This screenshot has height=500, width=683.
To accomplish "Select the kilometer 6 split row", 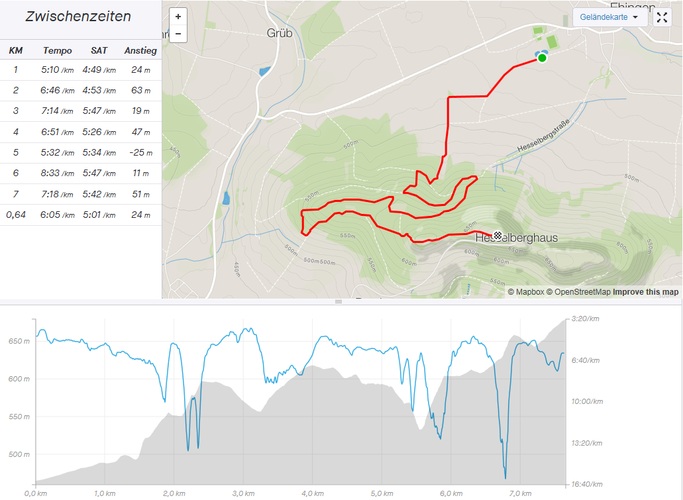I will (80, 173).
